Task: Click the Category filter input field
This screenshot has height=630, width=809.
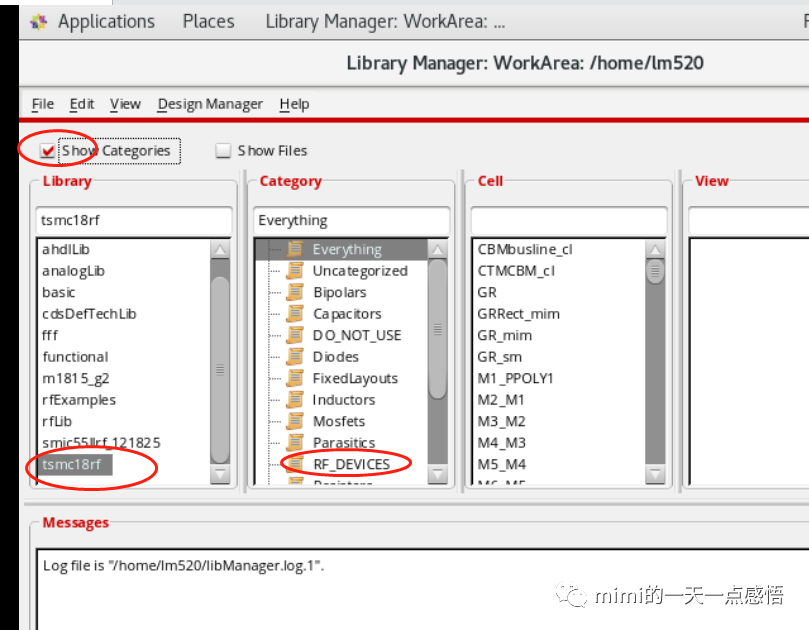Action: click(x=351, y=220)
